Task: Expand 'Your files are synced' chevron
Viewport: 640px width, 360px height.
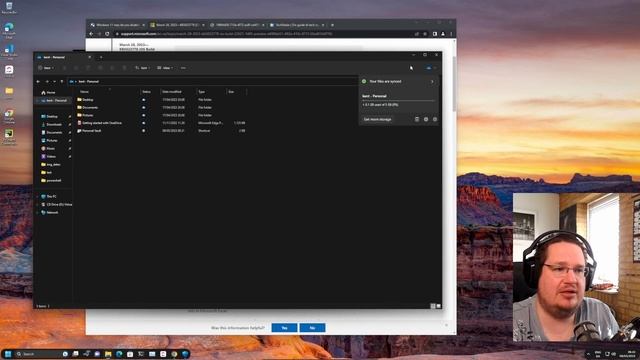Action: 432,82
